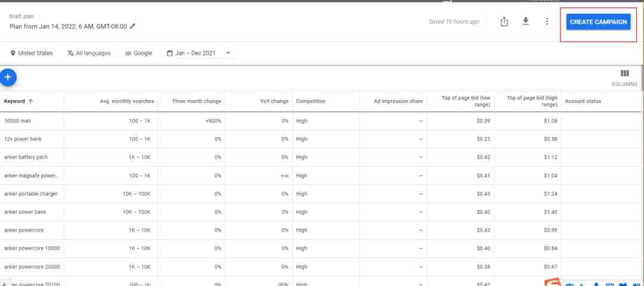Click the Create Campaign button
This screenshot has width=644, height=286.
click(x=598, y=21)
